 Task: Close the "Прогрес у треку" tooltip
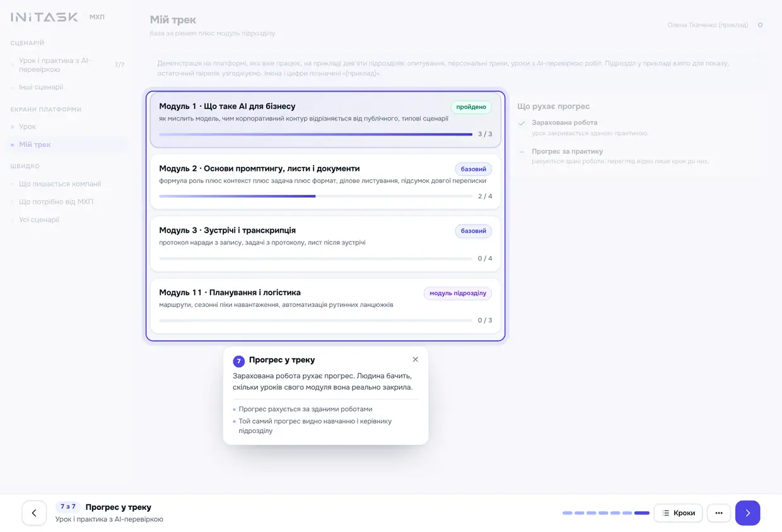click(415, 359)
